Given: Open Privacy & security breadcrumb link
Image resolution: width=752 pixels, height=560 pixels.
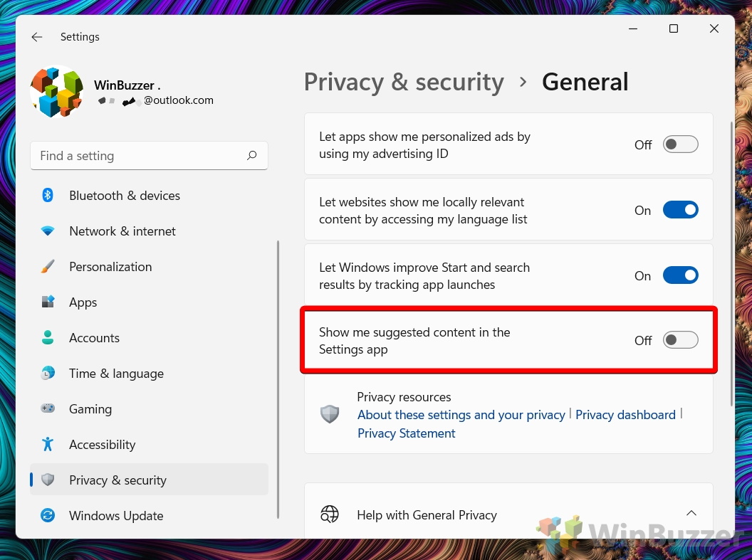Looking at the screenshot, I should click(x=404, y=83).
